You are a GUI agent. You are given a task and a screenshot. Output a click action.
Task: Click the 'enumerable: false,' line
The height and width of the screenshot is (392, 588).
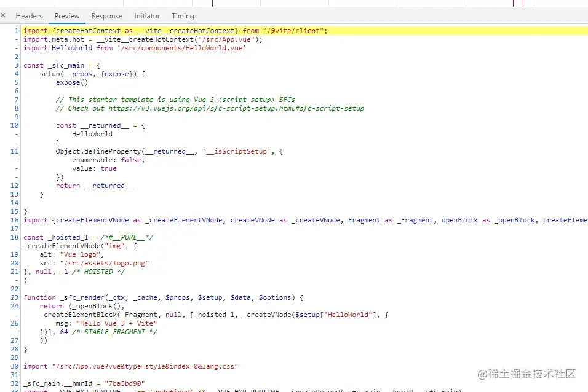(x=108, y=160)
